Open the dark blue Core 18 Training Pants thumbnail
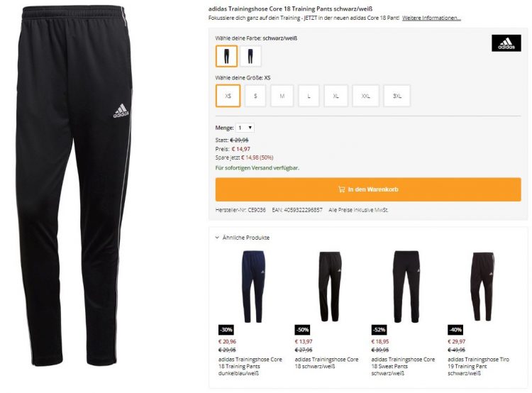The width and height of the screenshot is (532, 393). click(253, 287)
